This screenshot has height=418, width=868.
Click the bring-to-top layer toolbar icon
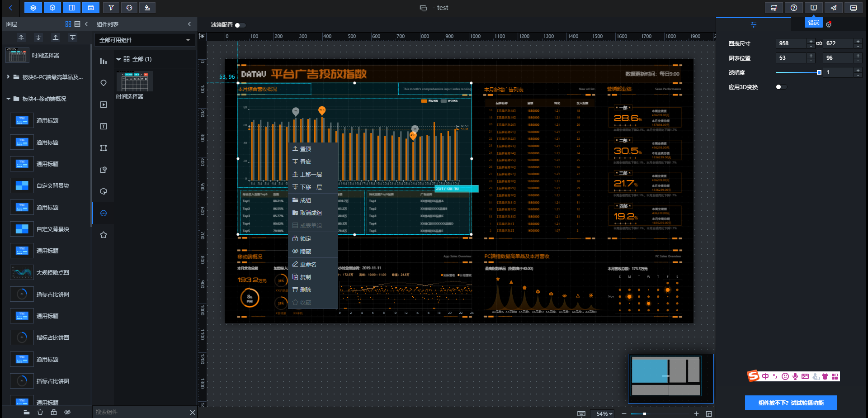coord(56,38)
